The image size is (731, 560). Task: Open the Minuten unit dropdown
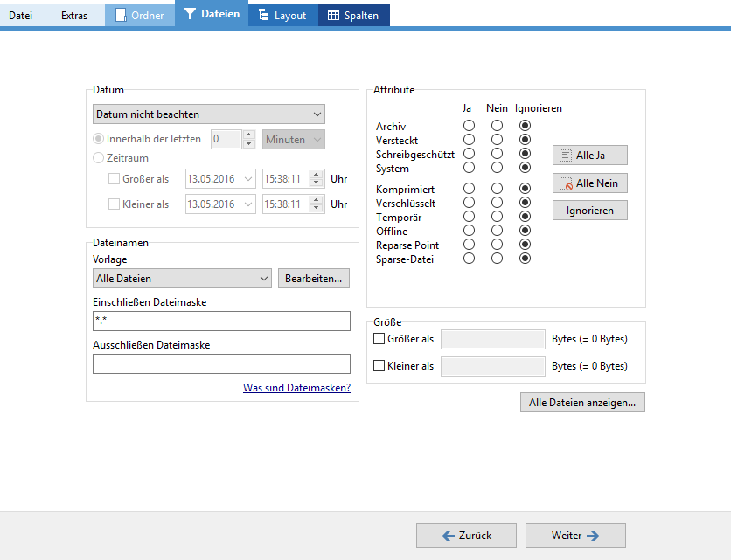coord(293,139)
